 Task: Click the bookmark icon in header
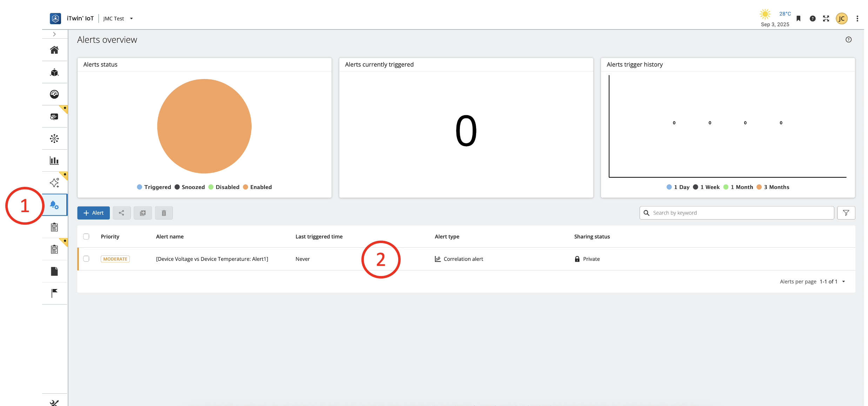tap(799, 19)
